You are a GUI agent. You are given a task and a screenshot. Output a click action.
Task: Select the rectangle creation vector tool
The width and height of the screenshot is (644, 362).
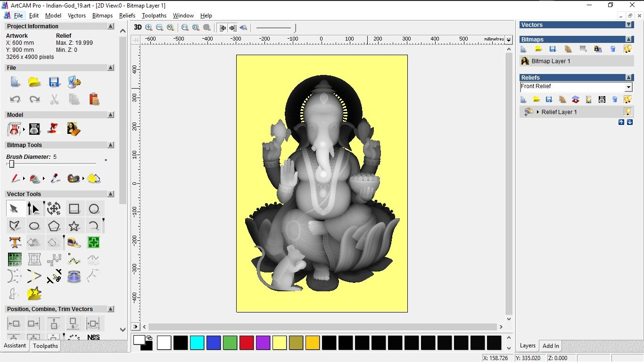tap(74, 208)
